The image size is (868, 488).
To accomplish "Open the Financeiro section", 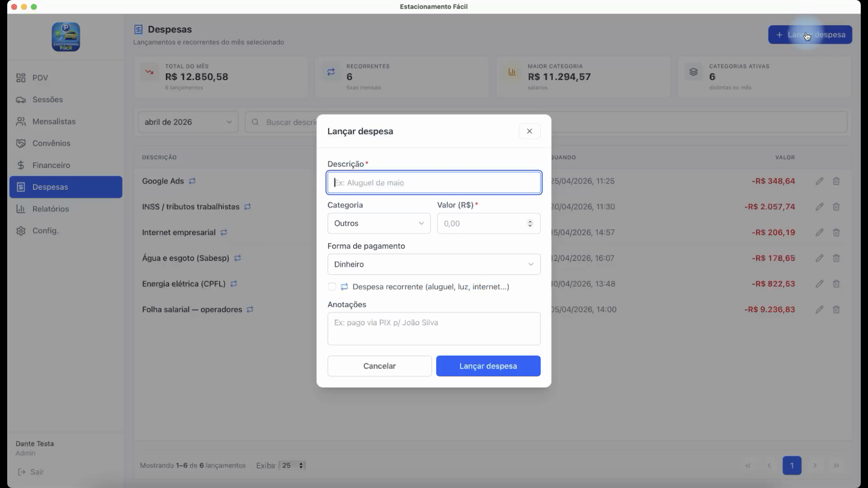I will (66, 165).
